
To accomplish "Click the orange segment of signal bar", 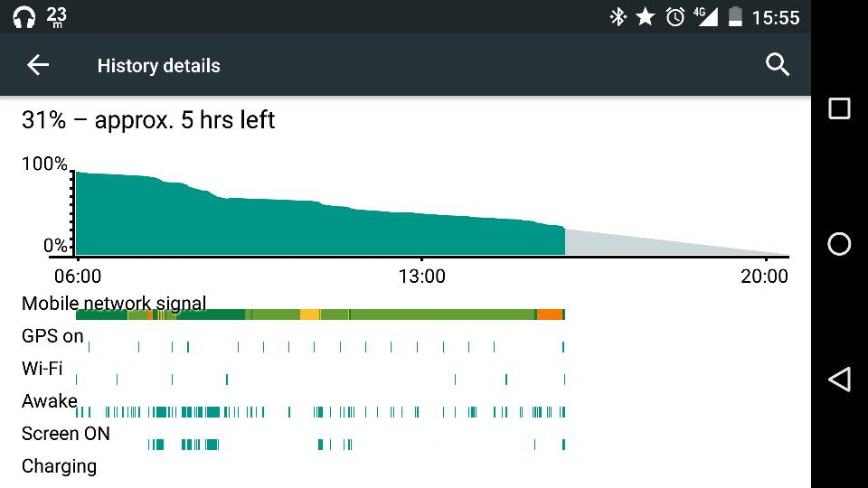I will coord(550,314).
